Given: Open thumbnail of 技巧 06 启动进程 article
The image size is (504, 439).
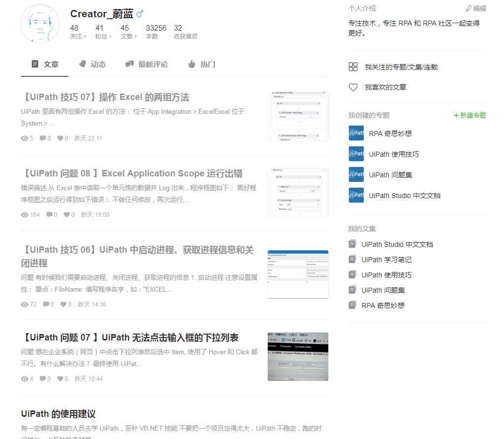Looking at the screenshot, I should (298, 274).
